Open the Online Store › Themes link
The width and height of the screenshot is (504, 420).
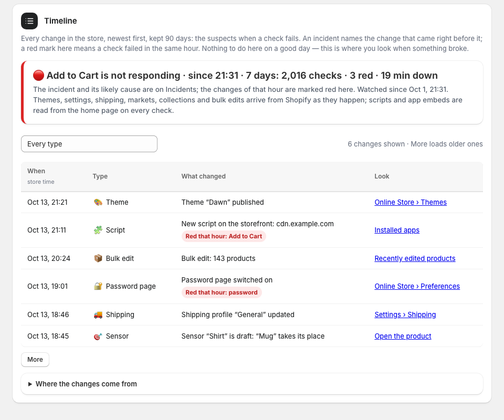pyautogui.click(x=411, y=202)
